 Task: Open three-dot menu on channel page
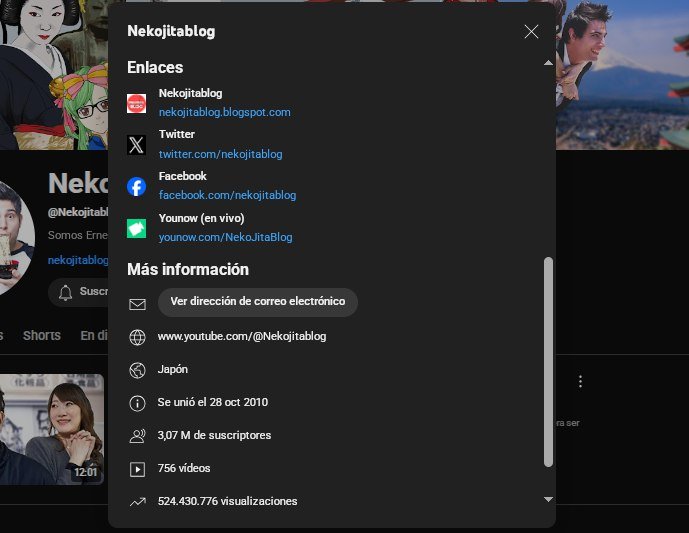coord(580,381)
